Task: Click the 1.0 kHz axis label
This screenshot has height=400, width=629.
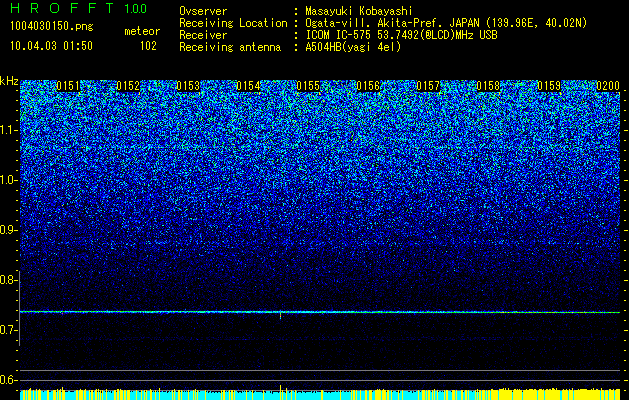Action: pos(8,180)
